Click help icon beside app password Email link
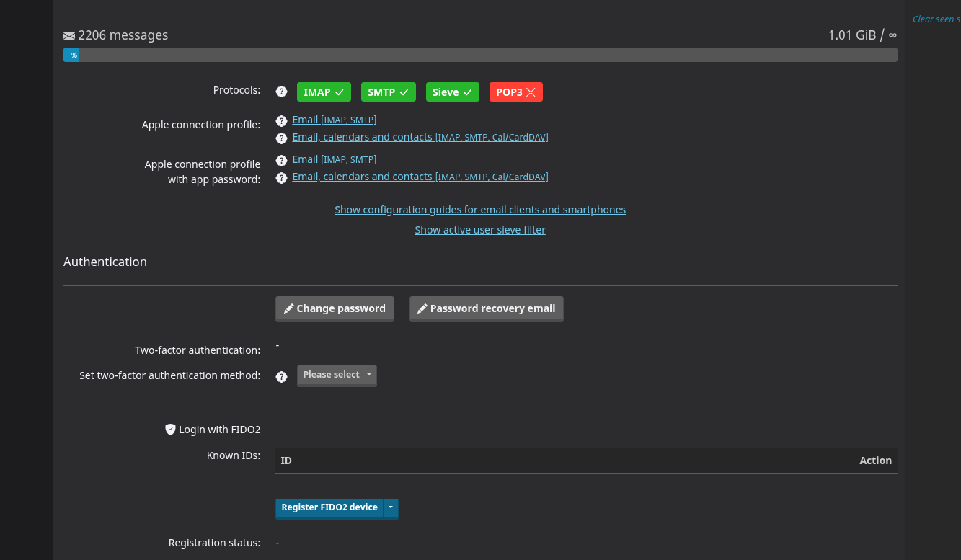961x560 pixels. pos(281,161)
